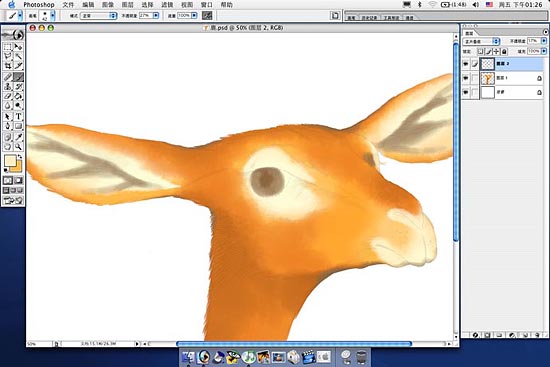
Task: Open the layer blend mode dropdown
Action: point(481,41)
